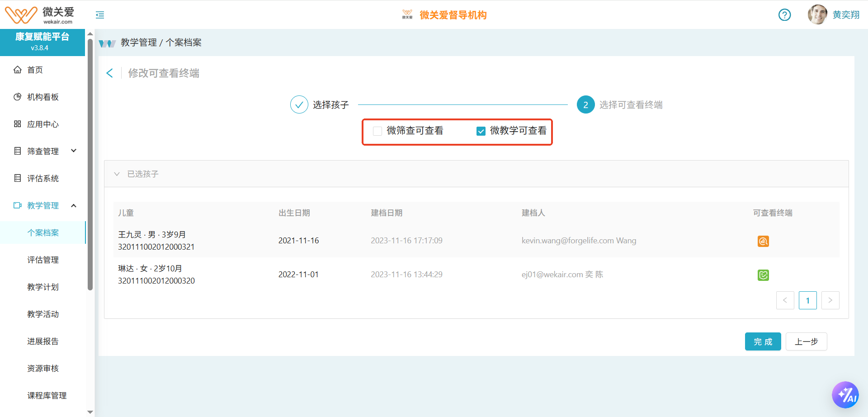
Task: Go to 首页 in the sidebar
Action: click(35, 70)
